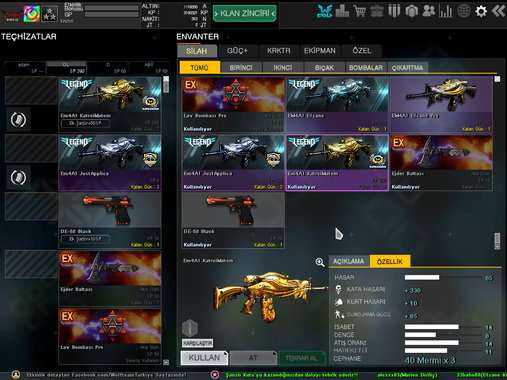Open the settings gear icon

tap(481, 11)
